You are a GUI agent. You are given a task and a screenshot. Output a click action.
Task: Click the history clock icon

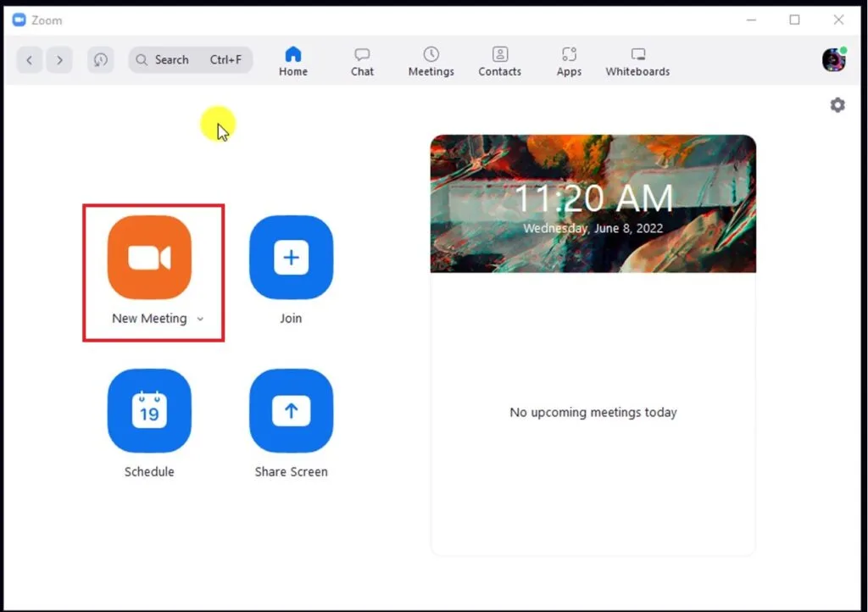pyautogui.click(x=101, y=60)
